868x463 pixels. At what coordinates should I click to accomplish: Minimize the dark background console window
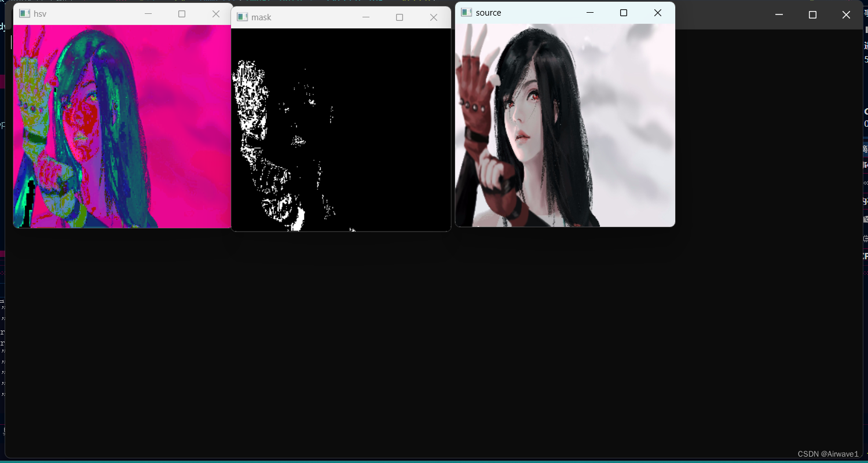pos(779,15)
